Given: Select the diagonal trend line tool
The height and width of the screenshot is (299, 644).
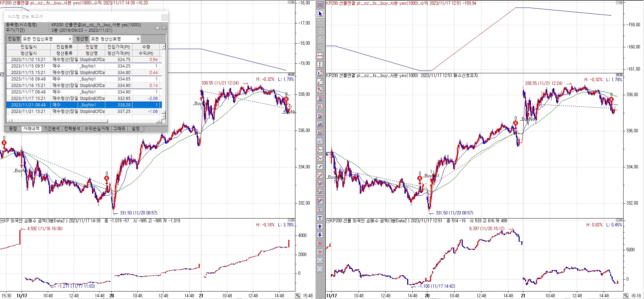Looking at the screenshot, I should pyautogui.click(x=320, y=81).
